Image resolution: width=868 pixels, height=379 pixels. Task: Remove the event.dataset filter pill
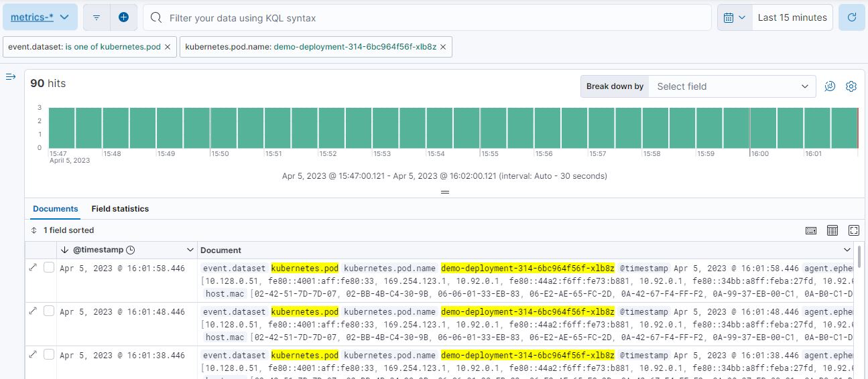(168, 47)
